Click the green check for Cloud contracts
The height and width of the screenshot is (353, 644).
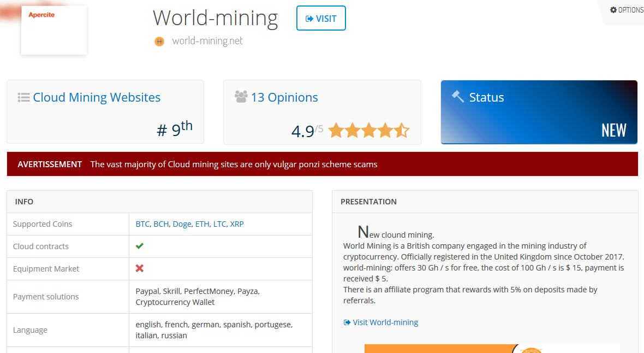tap(140, 246)
